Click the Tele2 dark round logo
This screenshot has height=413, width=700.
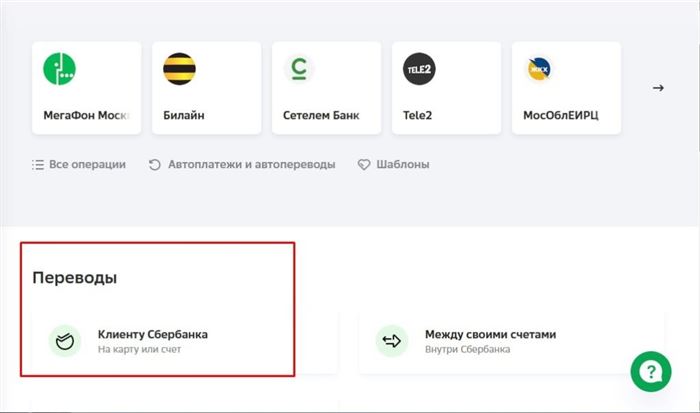[419, 69]
